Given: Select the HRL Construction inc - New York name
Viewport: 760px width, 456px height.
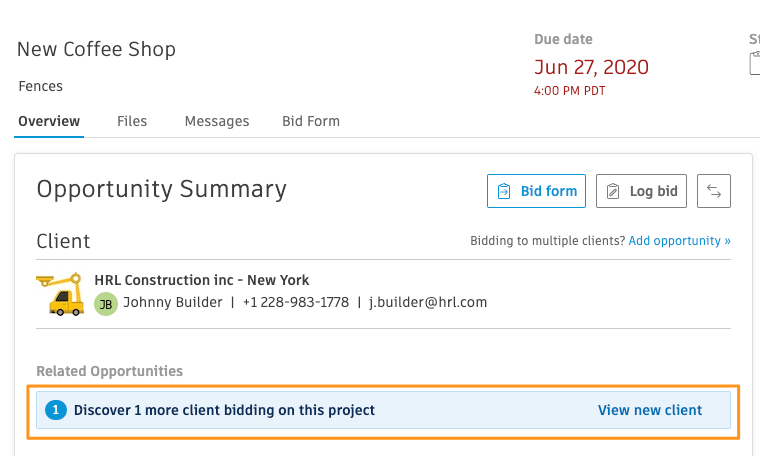Looking at the screenshot, I should pyautogui.click(x=202, y=280).
